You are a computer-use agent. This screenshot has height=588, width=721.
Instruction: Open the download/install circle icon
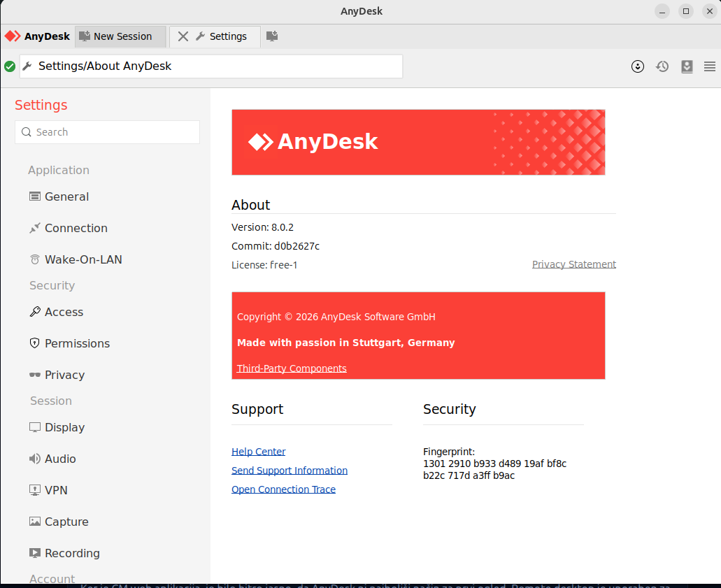pyautogui.click(x=637, y=66)
